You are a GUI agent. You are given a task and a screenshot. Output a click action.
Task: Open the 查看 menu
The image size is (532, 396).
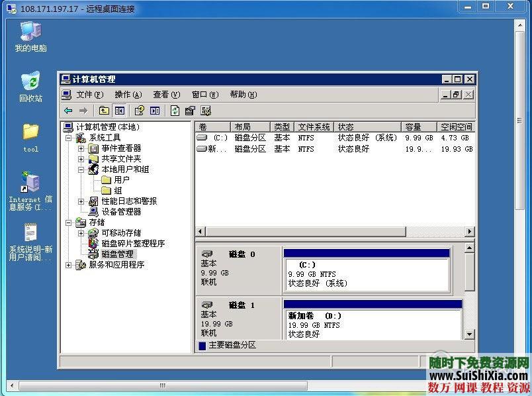[x=164, y=95]
